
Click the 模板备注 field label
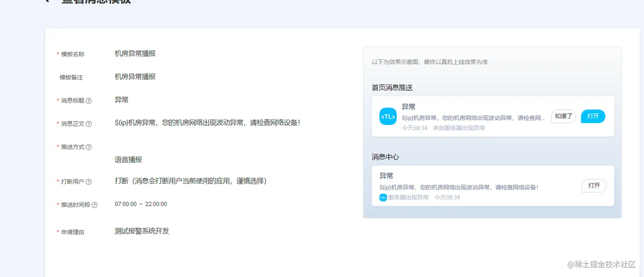click(71, 77)
